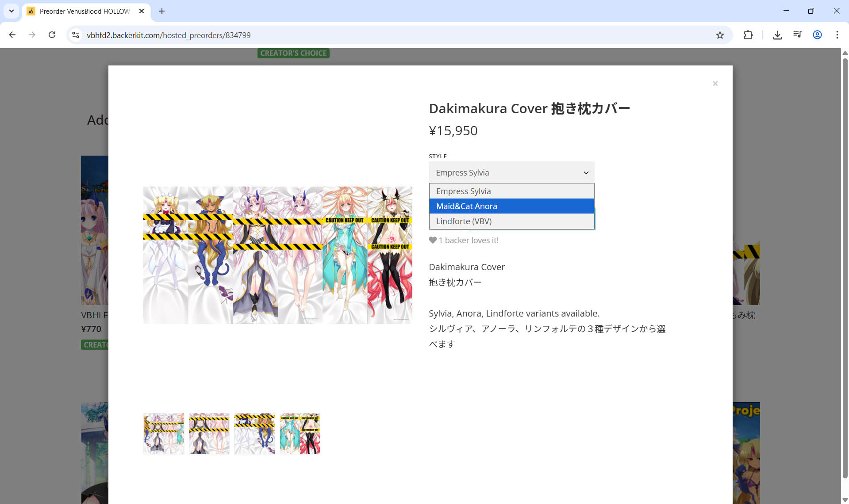Select Maid&Cat Anora style option
Screen dimensions: 849x504
pyautogui.click(x=511, y=206)
